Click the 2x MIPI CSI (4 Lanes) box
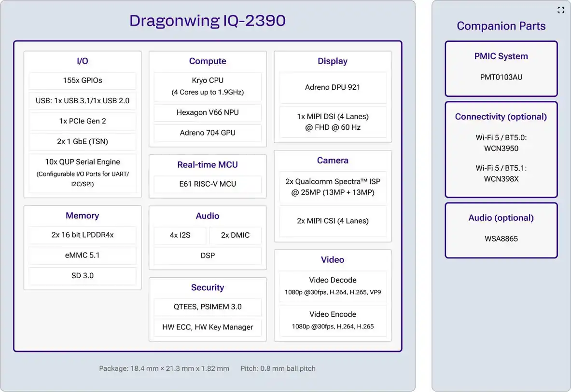Viewport: 571px width, 392px height. click(333, 221)
